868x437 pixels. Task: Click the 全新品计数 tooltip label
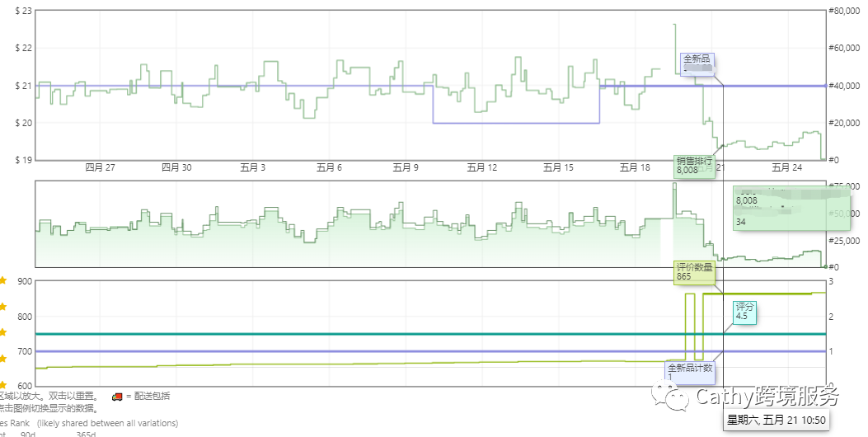[689, 372]
